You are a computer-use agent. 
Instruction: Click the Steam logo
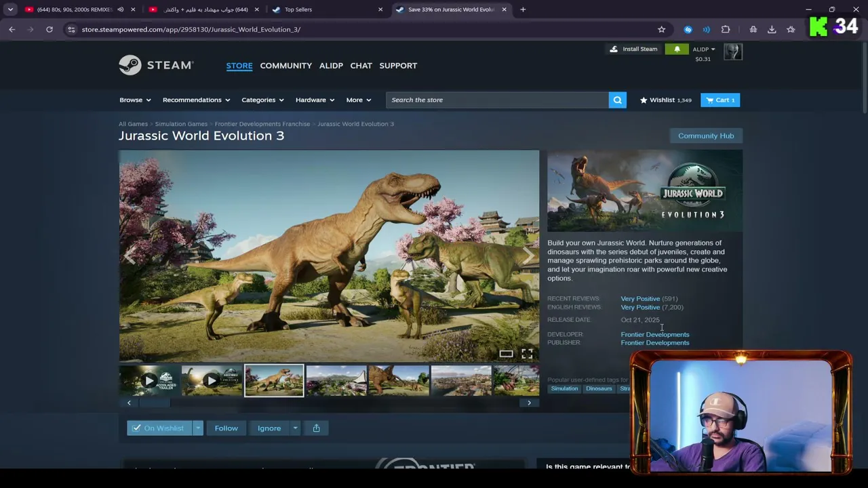point(157,65)
